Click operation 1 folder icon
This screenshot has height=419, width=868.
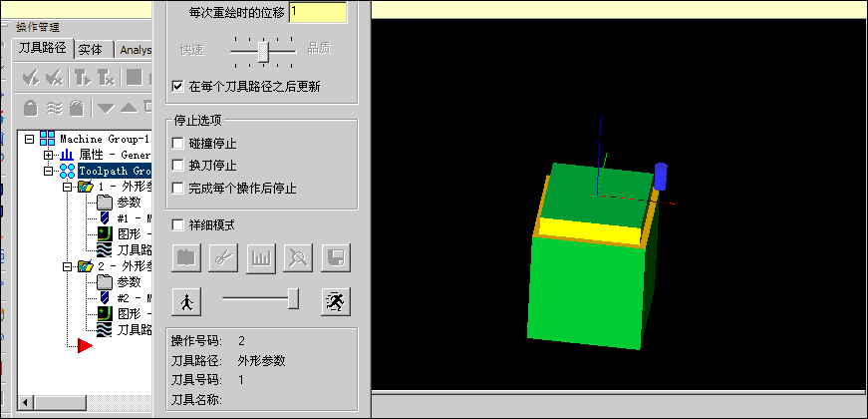coord(86,187)
